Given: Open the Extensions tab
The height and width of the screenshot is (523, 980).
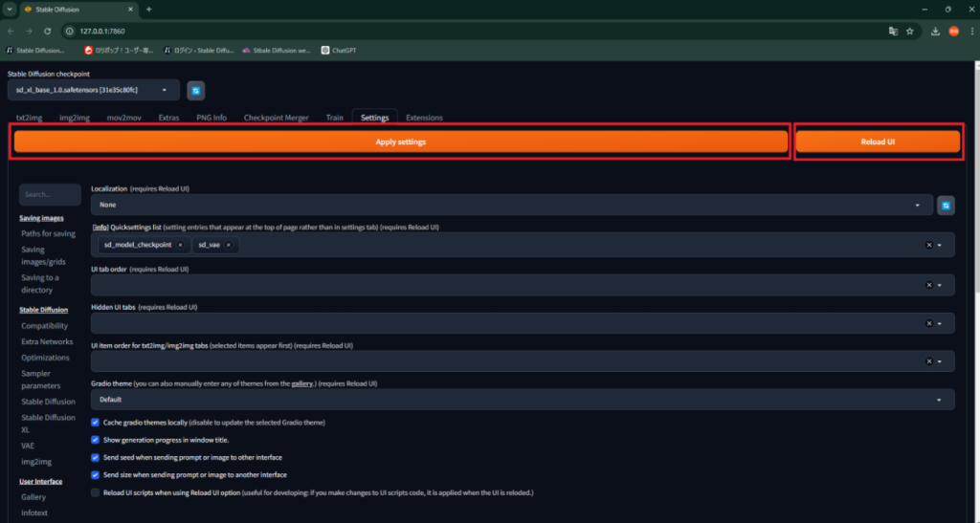Looking at the screenshot, I should click(424, 118).
